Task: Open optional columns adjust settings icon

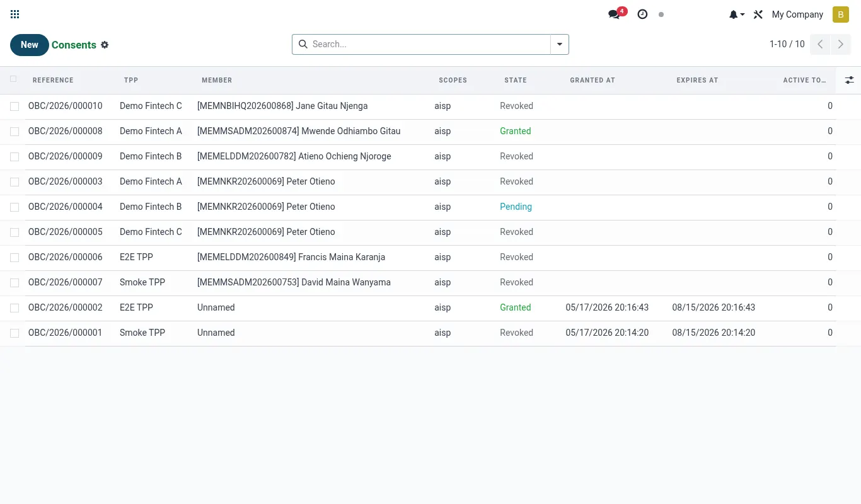Action: point(849,80)
